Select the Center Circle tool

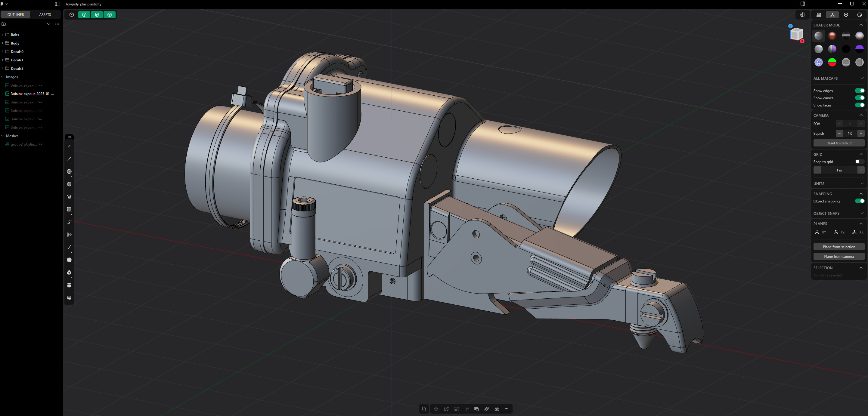(69, 171)
